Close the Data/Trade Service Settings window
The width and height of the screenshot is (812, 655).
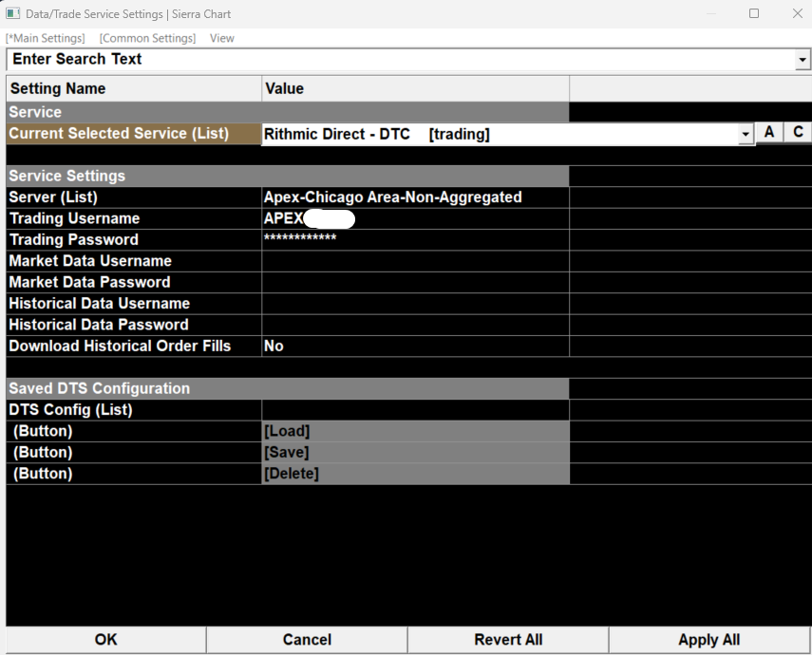798,13
